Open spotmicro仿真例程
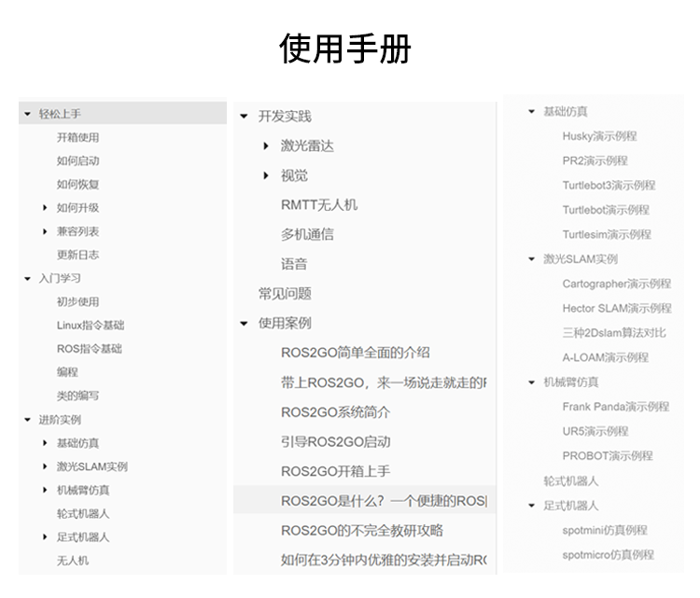The width and height of the screenshot is (700, 598). (608, 555)
